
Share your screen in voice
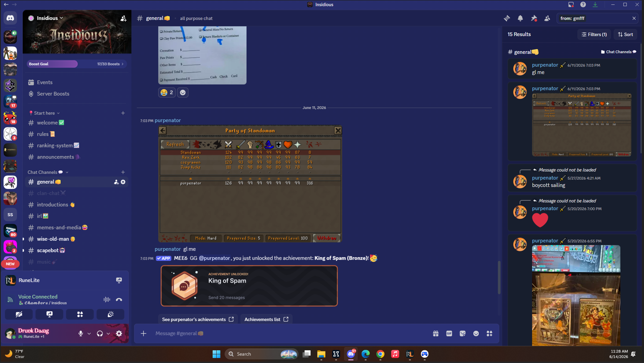coord(50,314)
